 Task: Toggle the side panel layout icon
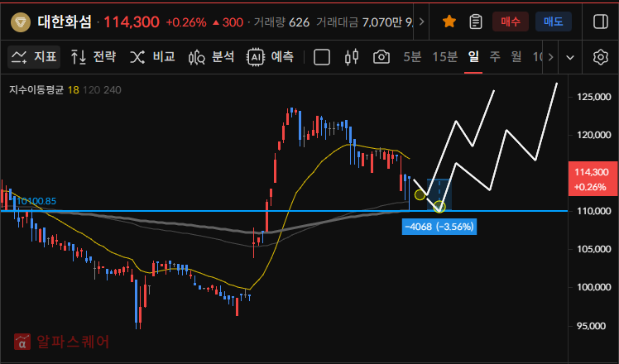pos(601,22)
